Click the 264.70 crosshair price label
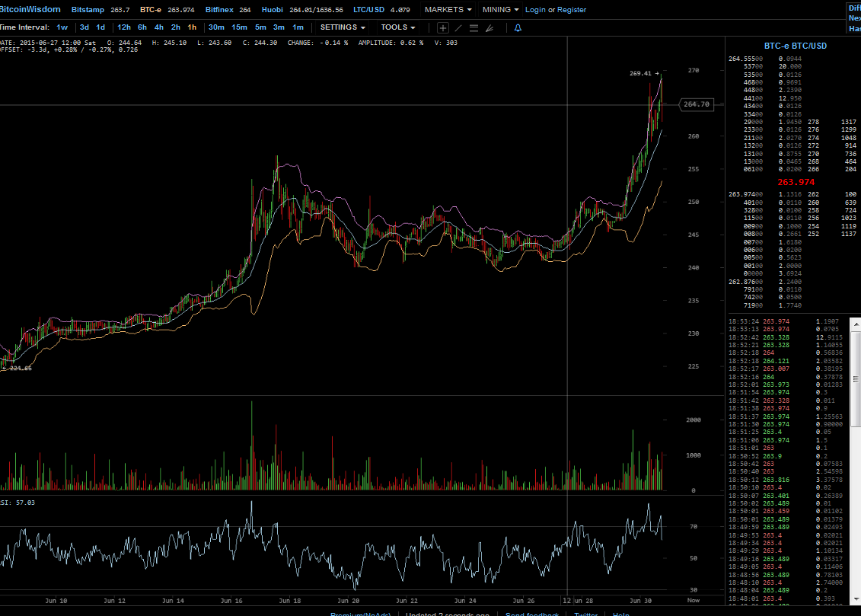This screenshot has height=616, width=861. (697, 104)
